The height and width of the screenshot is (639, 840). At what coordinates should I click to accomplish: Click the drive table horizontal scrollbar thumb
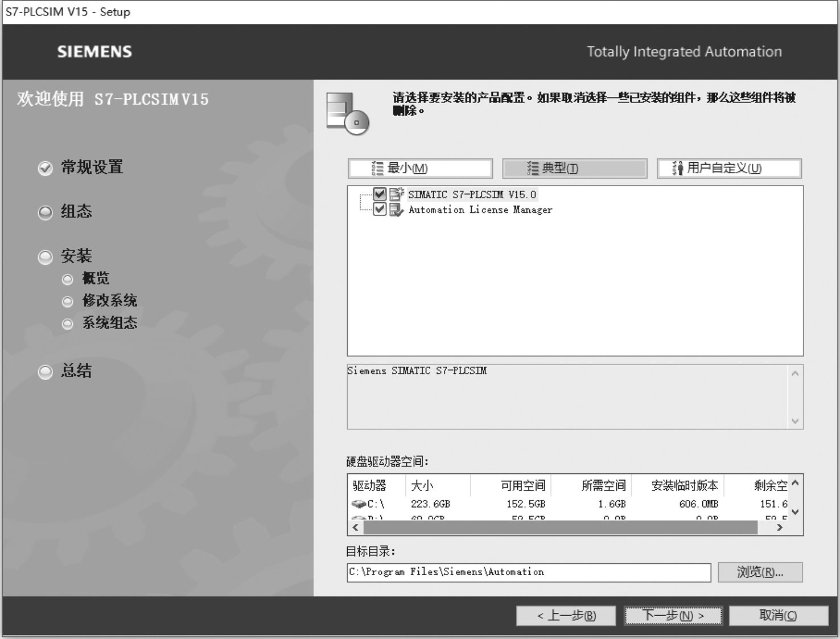pos(561,528)
